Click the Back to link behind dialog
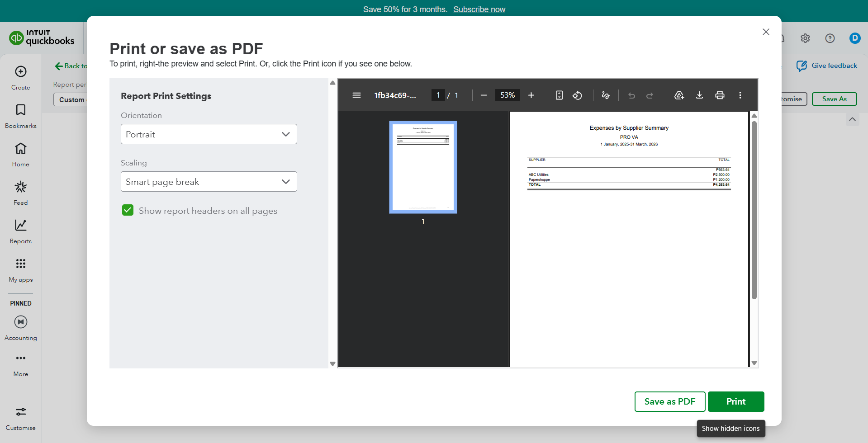The width and height of the screenshot is (868, 443). pyautogui.click(x=71, y=66)
